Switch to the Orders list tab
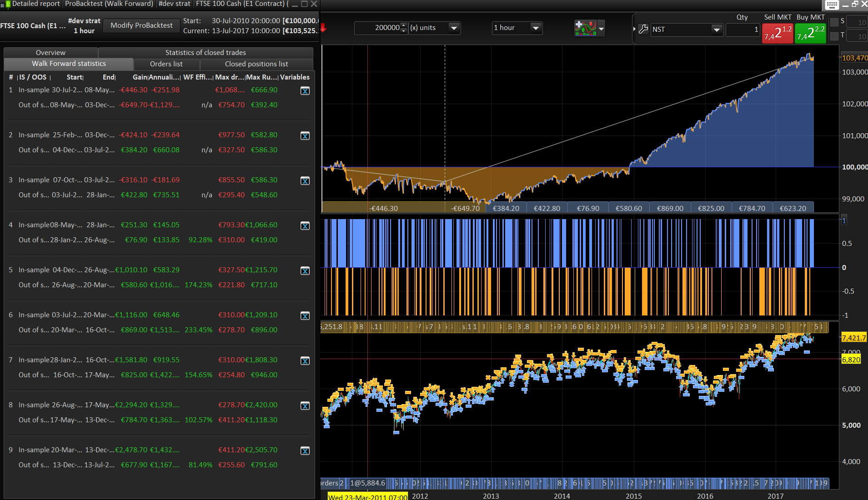The height and width of the screenshot is (500, 868). (x=166, y=64)
